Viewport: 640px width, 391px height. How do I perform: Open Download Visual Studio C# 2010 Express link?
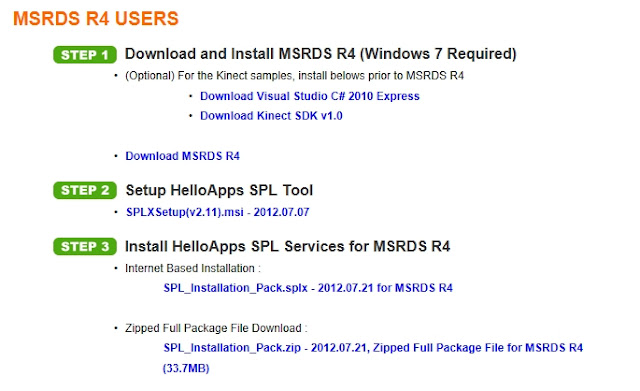pos(309,96)
